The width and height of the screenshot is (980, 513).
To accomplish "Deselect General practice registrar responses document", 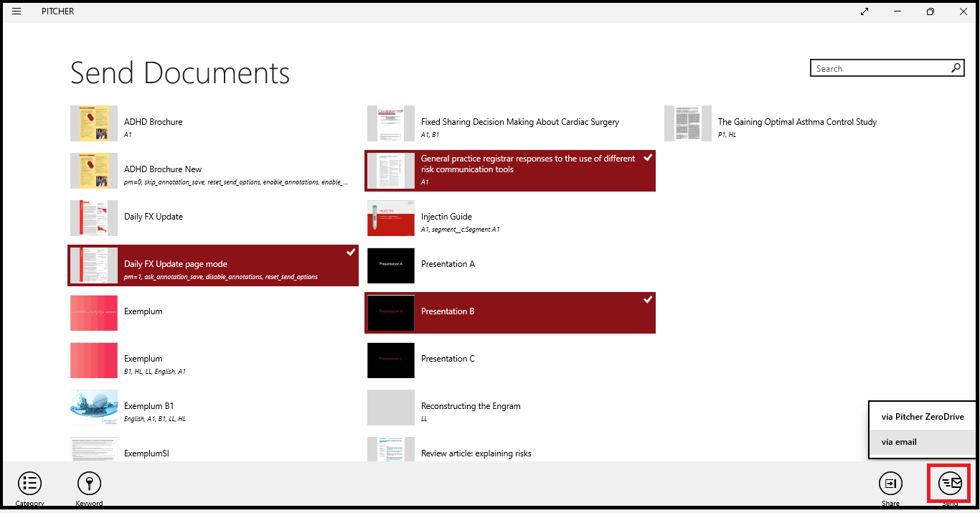I will click(510, 171).
